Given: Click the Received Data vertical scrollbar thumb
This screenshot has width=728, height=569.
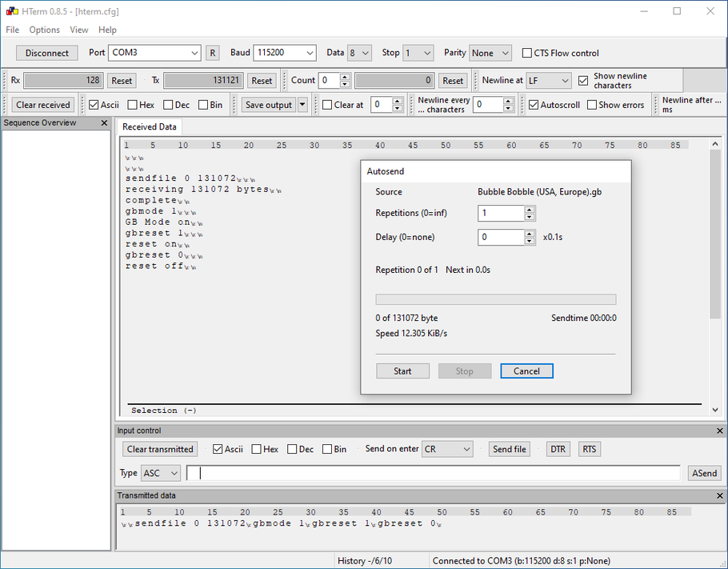Looking at the screenshot, I should (715, 234).
